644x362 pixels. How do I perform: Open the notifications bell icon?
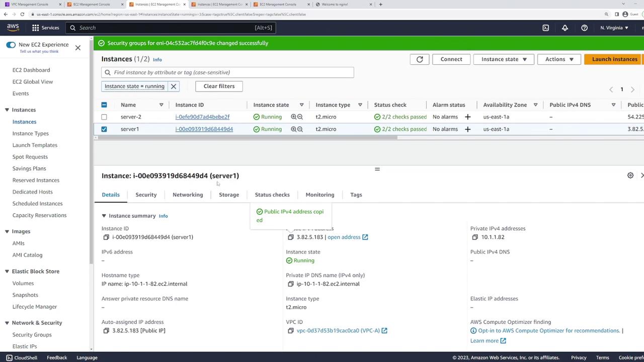pyautogui.click(x=565, y=28)
